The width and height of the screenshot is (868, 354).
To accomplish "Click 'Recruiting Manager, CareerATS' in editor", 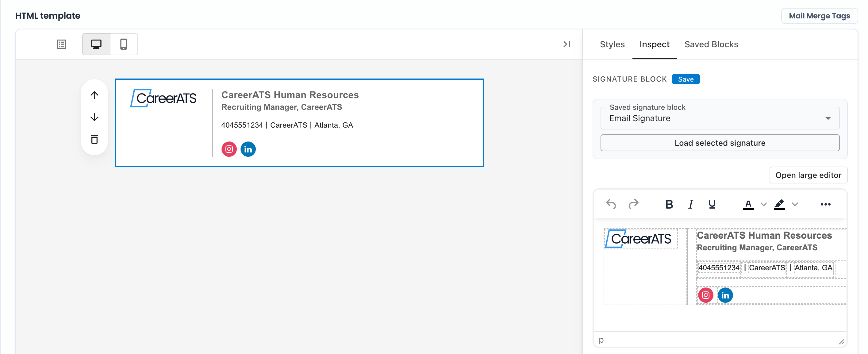I will click(757, 248).
